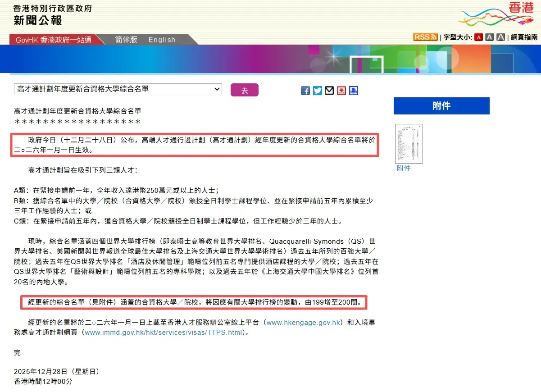541x392 pixels.
Task: Email this press release via the envelope icon
Action: [329, 91]
